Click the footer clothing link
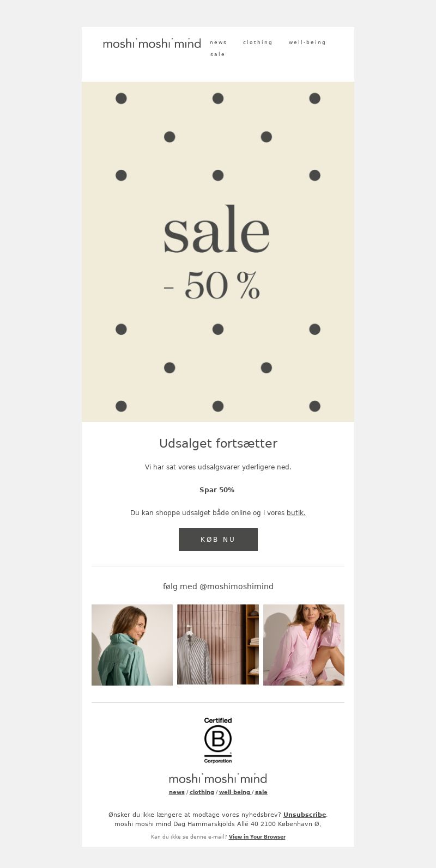The image size is (436, 868). click(x=202, y=792)
